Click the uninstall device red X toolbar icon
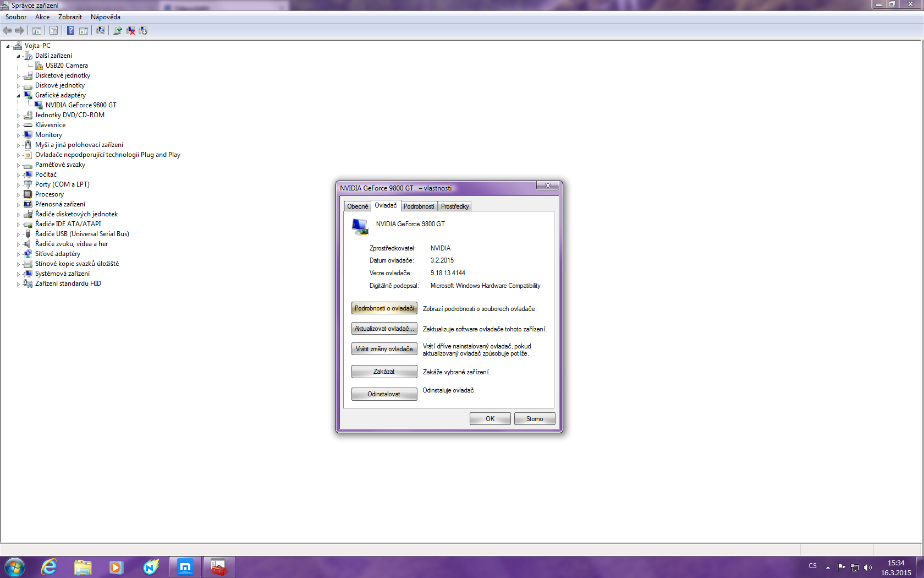924x578 pixels. (130, 31)
